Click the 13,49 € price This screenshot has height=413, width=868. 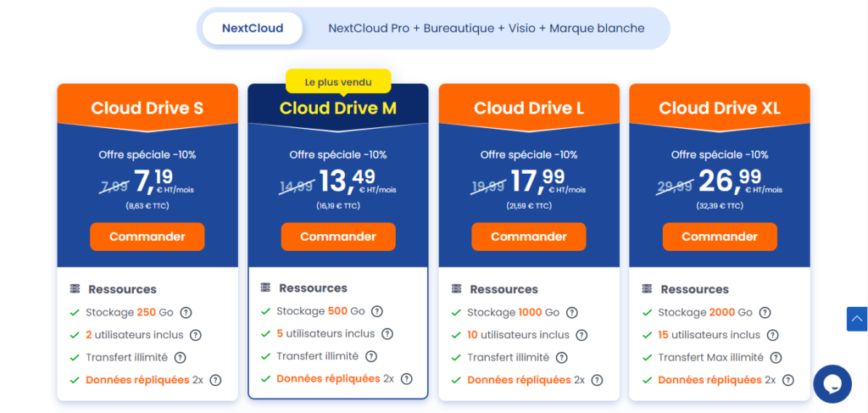(358, 181)
